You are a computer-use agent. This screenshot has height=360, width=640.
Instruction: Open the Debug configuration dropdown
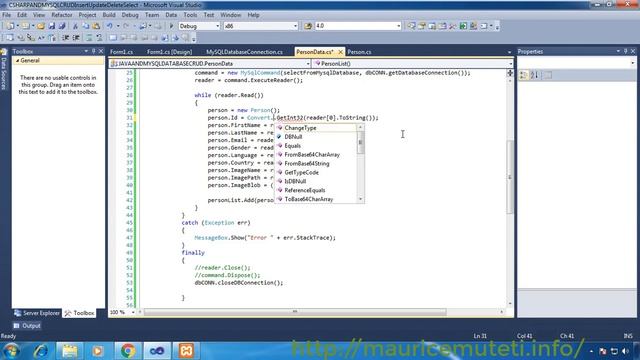pos(217,26)
